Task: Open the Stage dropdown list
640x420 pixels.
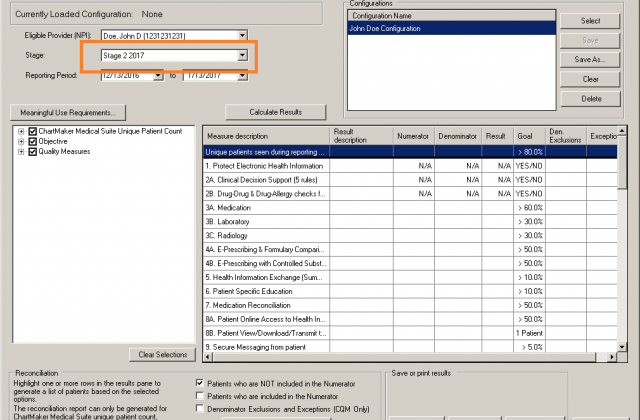Action: point(243,56)
